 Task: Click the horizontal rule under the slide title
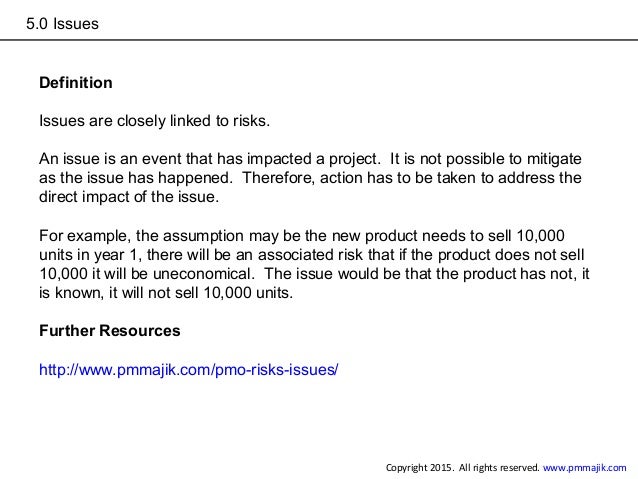(x=319, y=40)
